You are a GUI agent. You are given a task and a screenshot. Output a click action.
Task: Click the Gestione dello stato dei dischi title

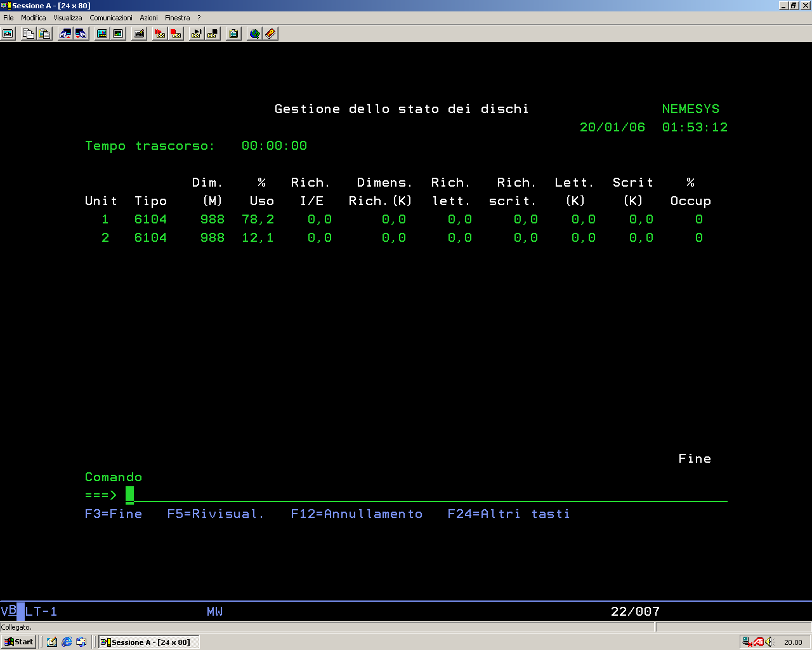click(402, 109)
